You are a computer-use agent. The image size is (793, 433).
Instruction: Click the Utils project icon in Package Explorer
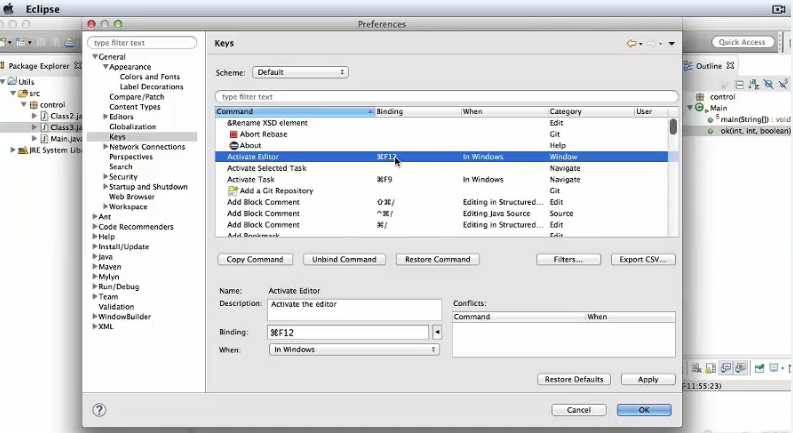pyautogui.click(x=12, y=81)
